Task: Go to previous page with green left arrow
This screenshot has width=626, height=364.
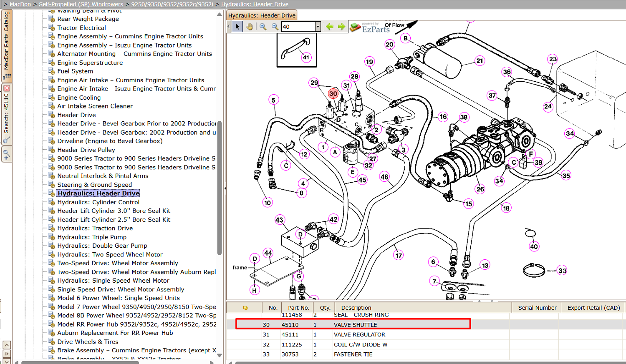Action: [330, 27]
